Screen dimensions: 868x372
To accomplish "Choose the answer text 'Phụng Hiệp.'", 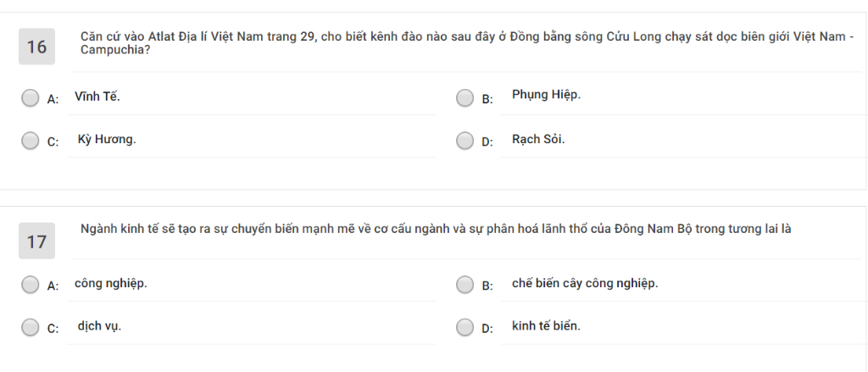I will point(547,95).
